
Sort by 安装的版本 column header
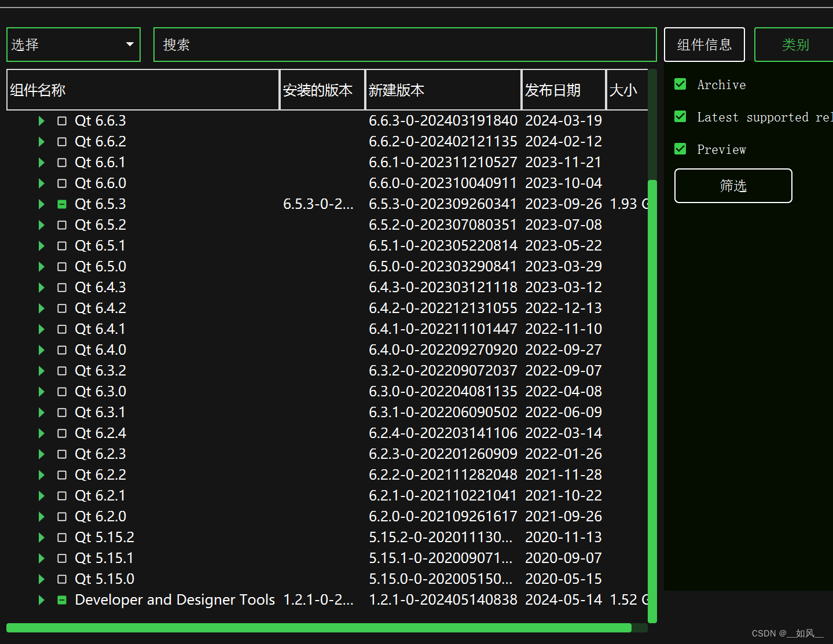point(322,90)
